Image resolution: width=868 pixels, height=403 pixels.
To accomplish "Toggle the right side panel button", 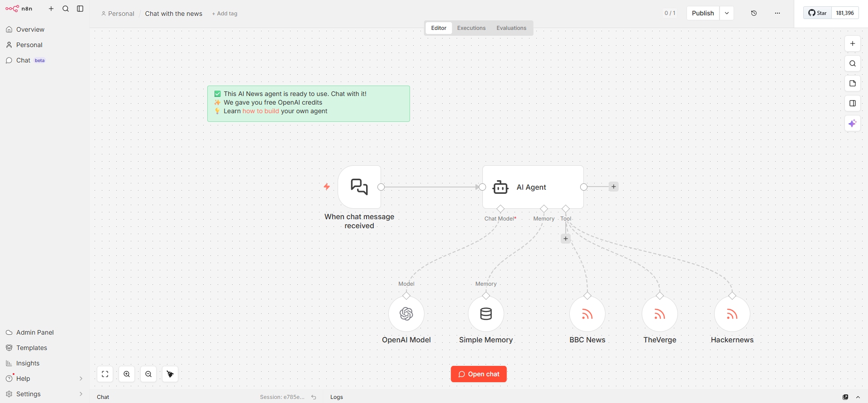I will click(852, 103).
